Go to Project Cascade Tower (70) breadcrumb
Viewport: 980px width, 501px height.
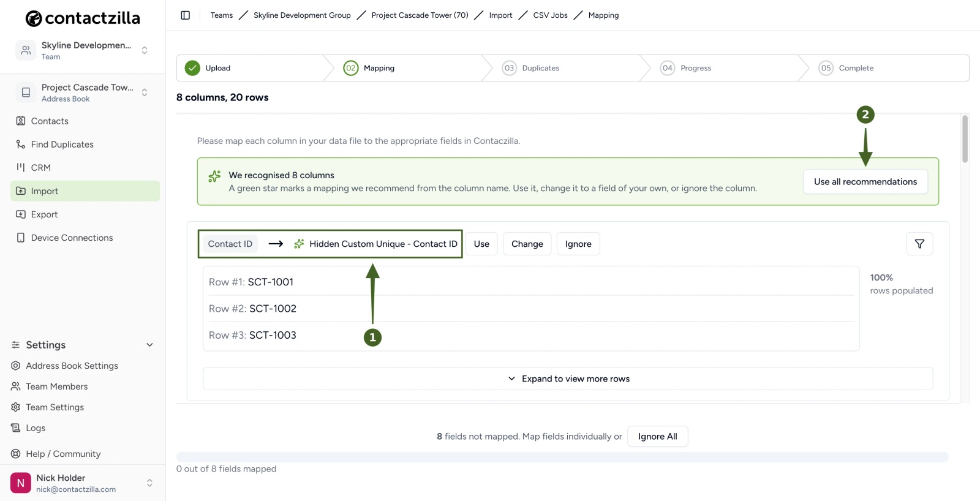click(x=420, y=15)
